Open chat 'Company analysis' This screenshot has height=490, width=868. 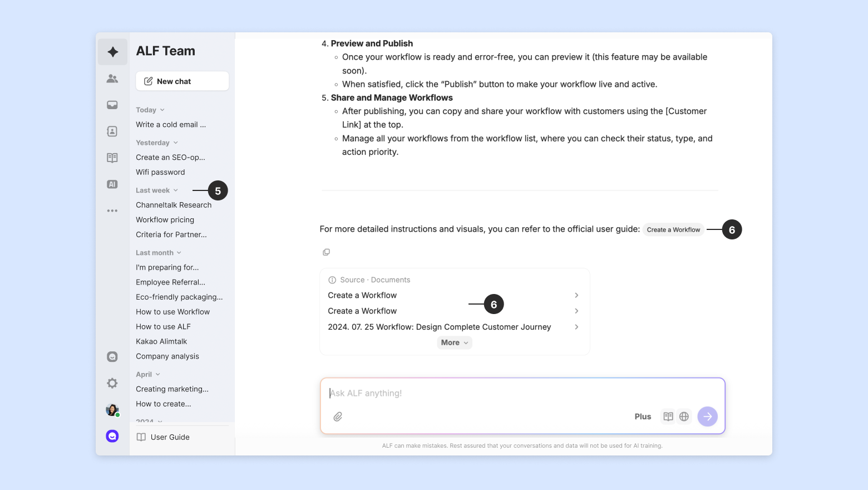[167, 356]
